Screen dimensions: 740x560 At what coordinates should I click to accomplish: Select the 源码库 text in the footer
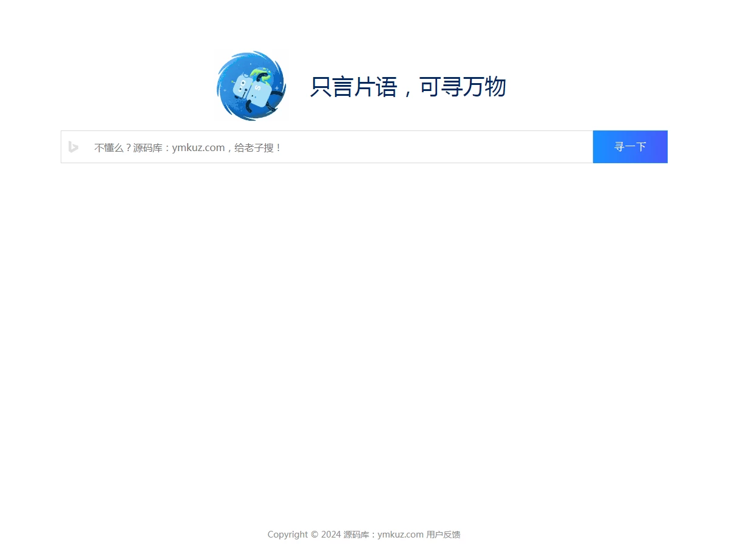tap(356, 535)
